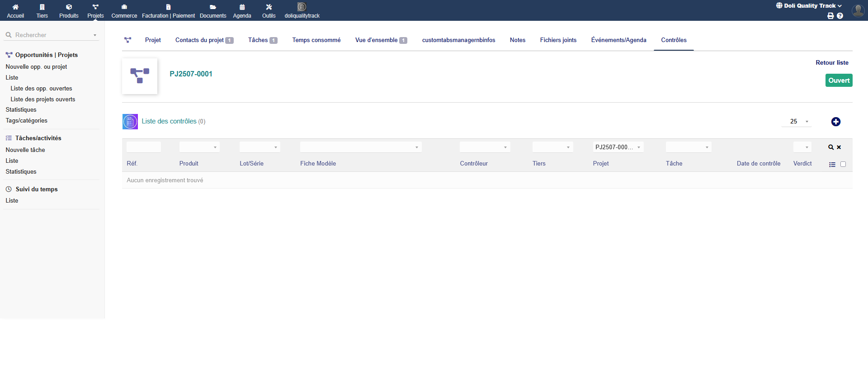Click the print page icon
868x388 pixels.
pyautogui.click(x=830, y=16)
